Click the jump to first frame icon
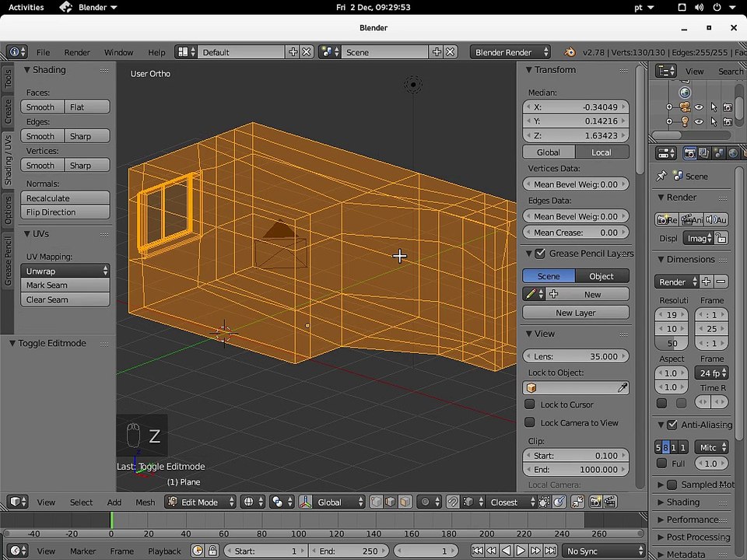 (477, 551)
